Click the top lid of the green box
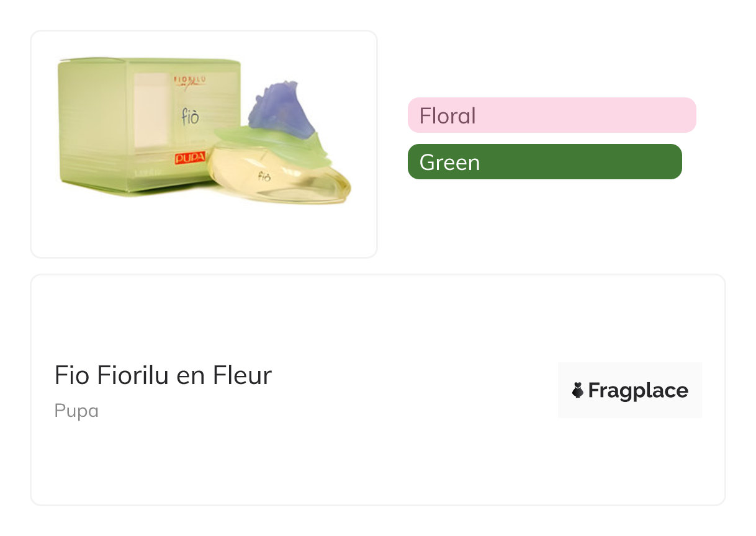Screen dimensions: 756x536 (149, 62)
